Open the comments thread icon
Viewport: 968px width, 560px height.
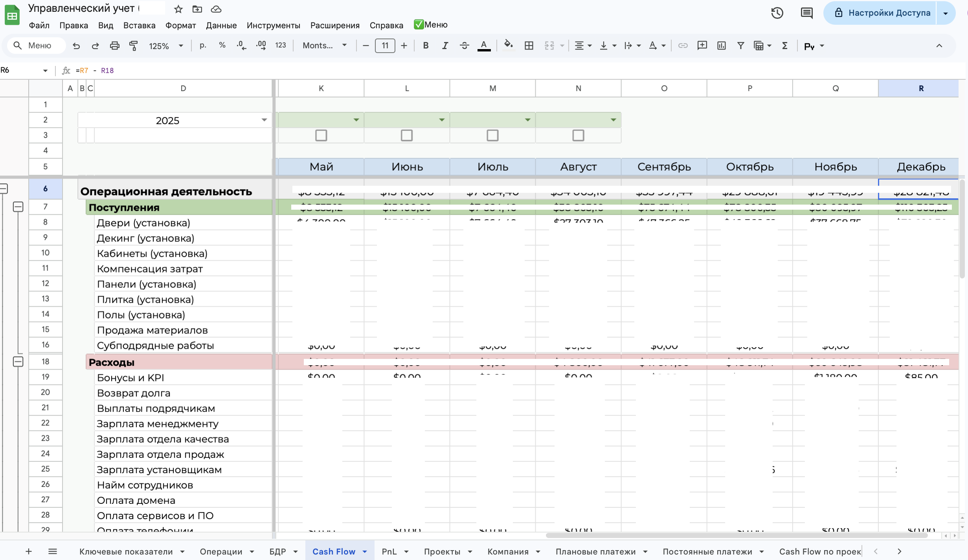[x=806, y=13]
